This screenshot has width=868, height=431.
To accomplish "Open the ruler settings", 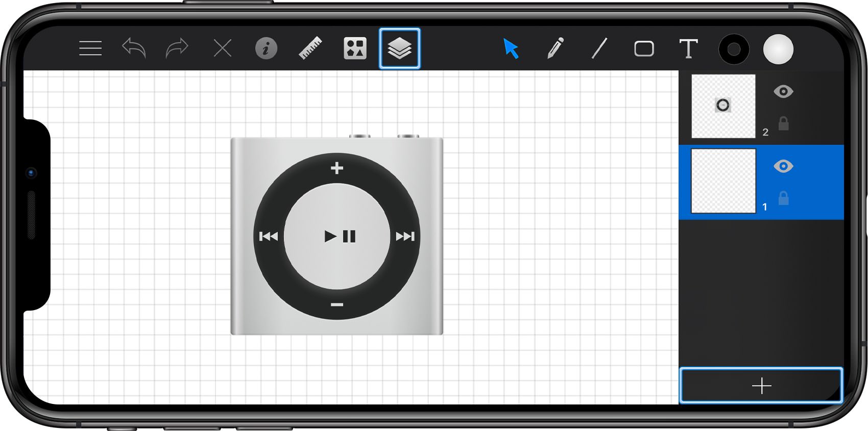I will (310, 48).
